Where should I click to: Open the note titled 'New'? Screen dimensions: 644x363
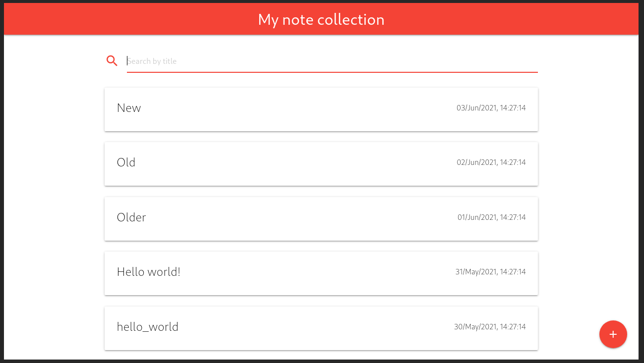[321, 109]
